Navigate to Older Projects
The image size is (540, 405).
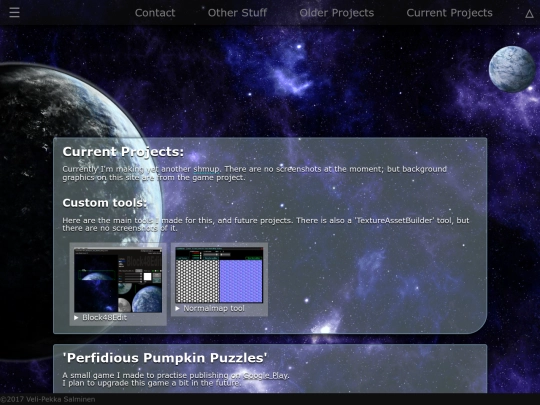click(x=336, y=13)
